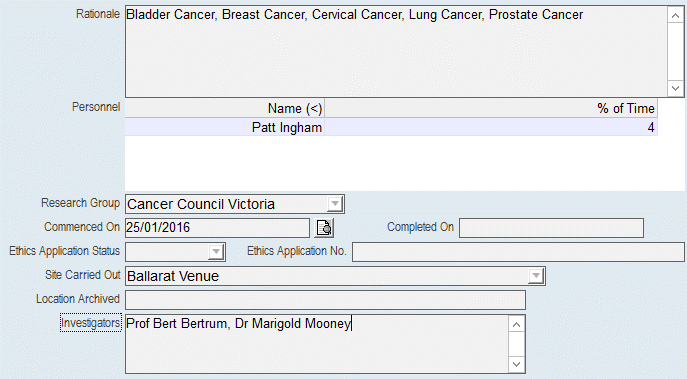Screen dimensions: 687x379
Task: Click the % of Time column header
Action: [491, 108]
